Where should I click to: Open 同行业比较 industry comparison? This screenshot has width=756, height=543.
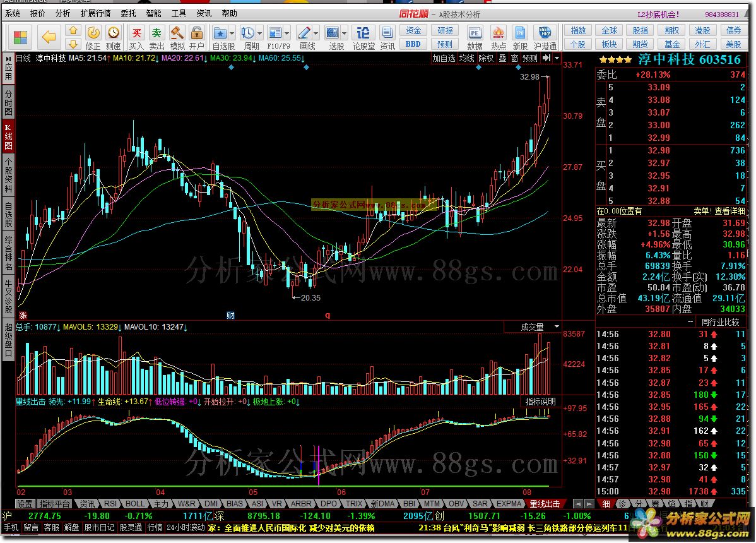click(x=720, y=322)
